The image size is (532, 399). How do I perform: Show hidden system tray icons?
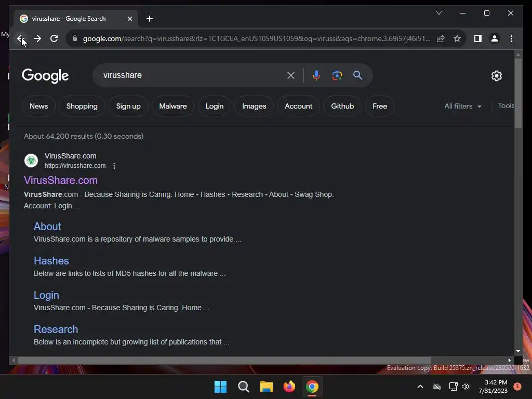(x=420, y=387)
